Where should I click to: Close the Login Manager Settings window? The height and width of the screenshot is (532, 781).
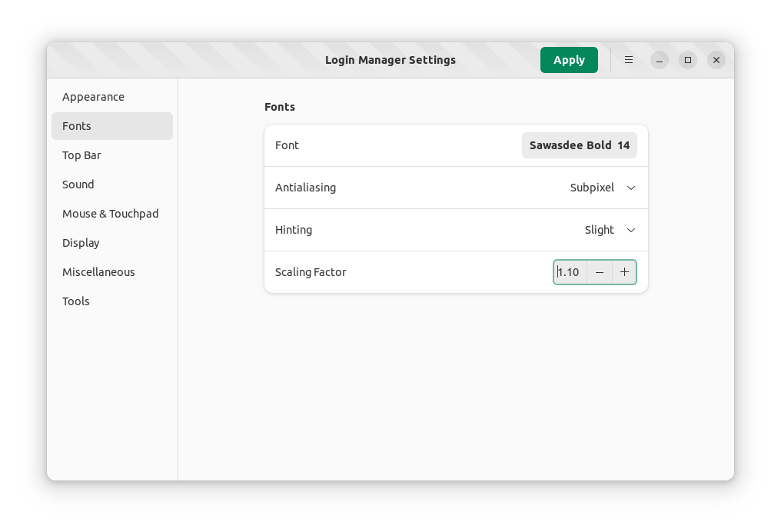(716, 60)
